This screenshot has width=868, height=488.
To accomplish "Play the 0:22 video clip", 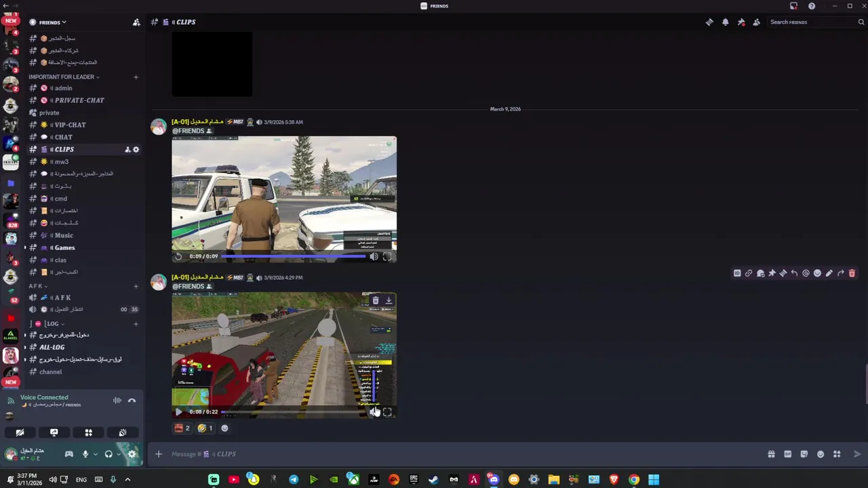I will click(178, 412).
